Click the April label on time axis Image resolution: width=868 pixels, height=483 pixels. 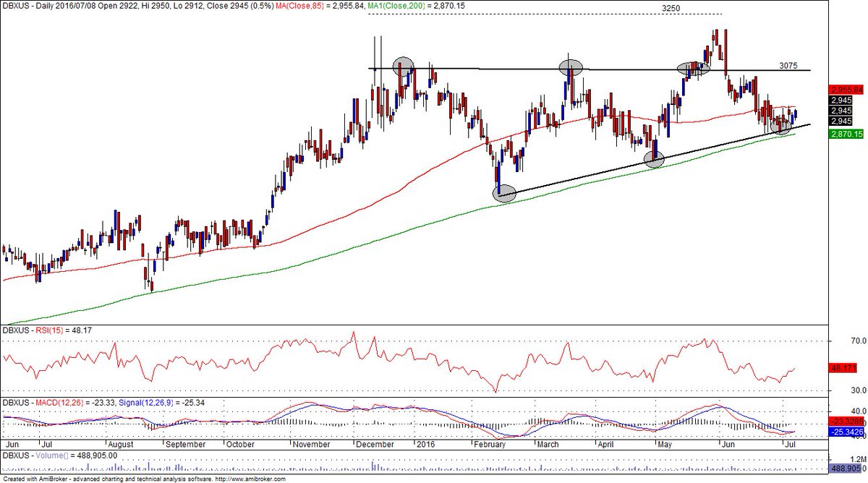pos(607,444)
